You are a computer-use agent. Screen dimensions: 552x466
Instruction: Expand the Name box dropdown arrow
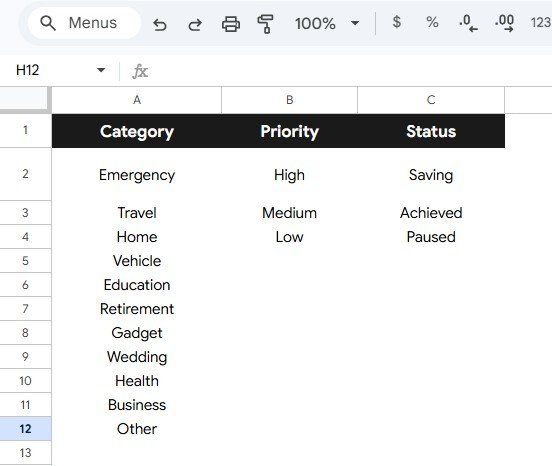coord(101,70)
